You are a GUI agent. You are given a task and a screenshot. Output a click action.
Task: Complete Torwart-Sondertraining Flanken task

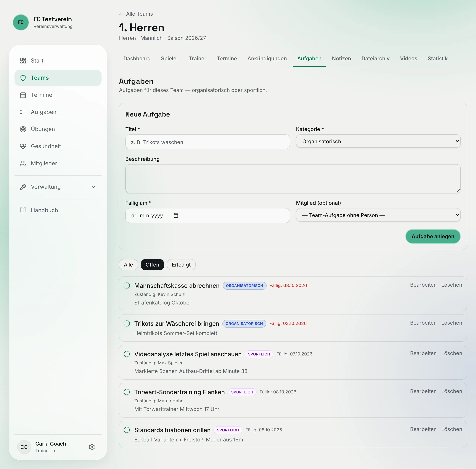tap(127, 392)
